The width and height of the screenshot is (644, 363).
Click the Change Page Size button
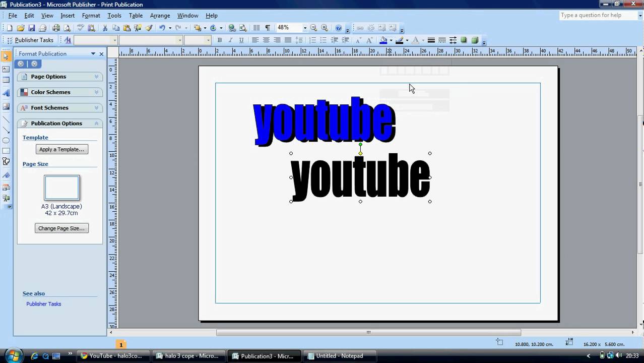(62, 228)
